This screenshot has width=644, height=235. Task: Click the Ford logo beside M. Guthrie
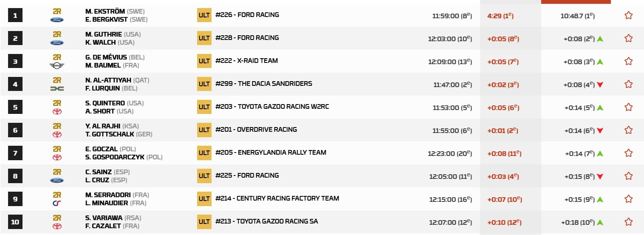coord(57,42)
